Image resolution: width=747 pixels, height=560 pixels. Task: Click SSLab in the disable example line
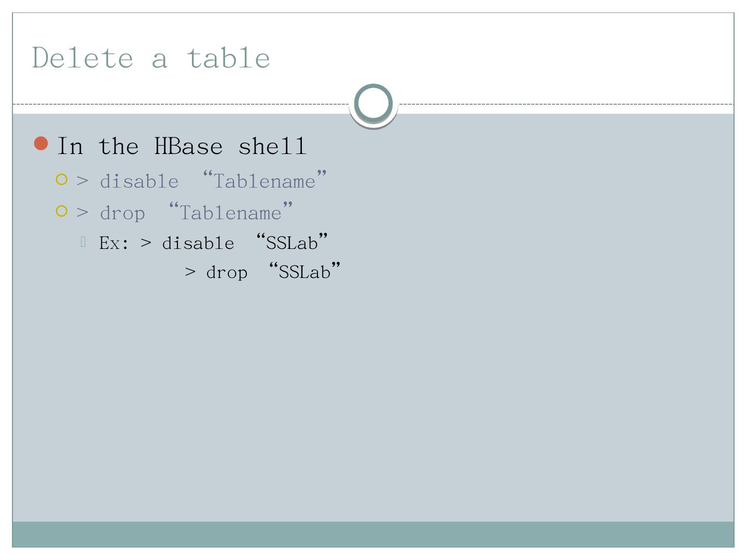click(292, 243)
